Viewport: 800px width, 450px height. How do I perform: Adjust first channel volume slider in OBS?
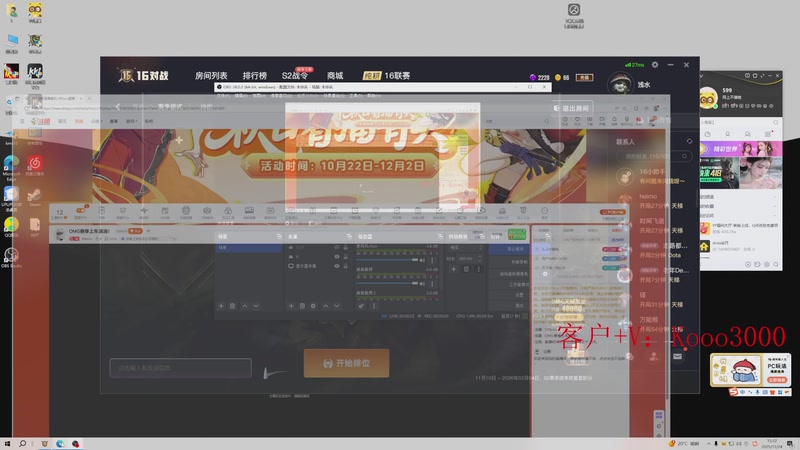(387, 260)
